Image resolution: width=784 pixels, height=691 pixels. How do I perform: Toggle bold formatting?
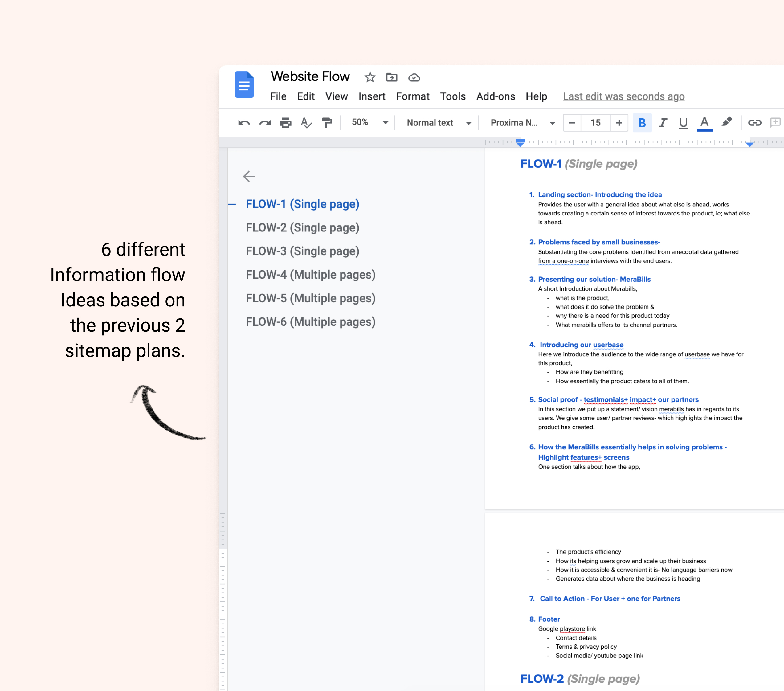[642, 123]
